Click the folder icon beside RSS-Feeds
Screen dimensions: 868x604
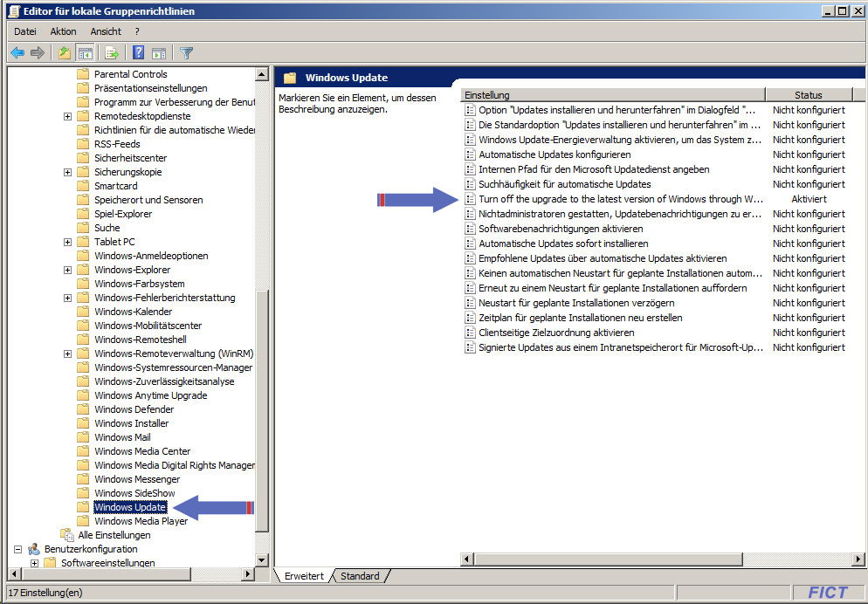coord(83,144)
